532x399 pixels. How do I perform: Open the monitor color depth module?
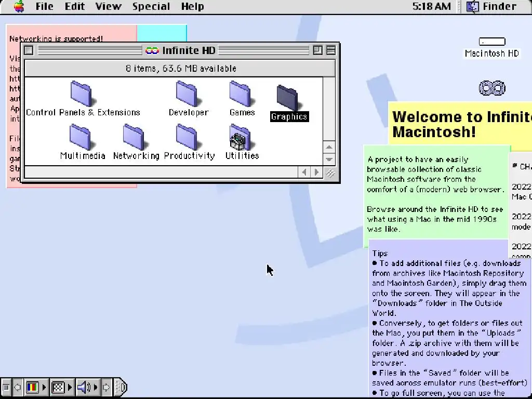[32, 387]
